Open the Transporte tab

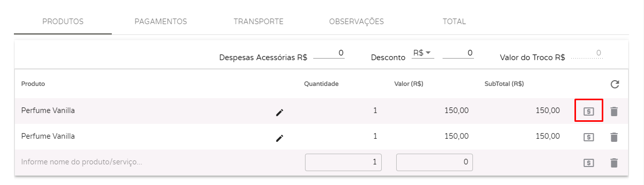(259, 22)
